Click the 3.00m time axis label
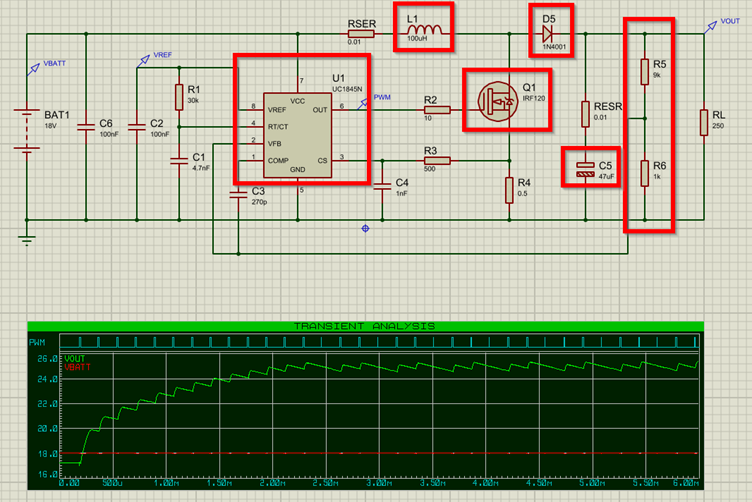 click(x=378, y=483)
